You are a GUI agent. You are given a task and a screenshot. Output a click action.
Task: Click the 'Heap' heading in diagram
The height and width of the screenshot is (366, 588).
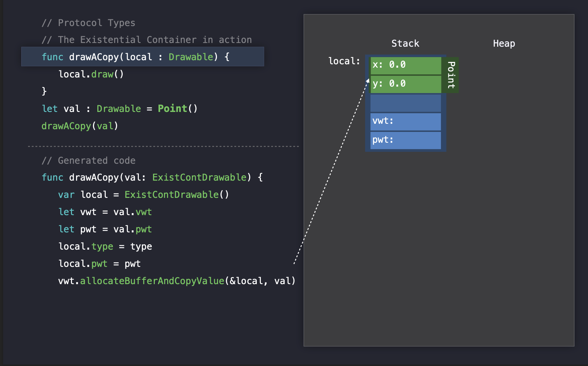(504, 43)
